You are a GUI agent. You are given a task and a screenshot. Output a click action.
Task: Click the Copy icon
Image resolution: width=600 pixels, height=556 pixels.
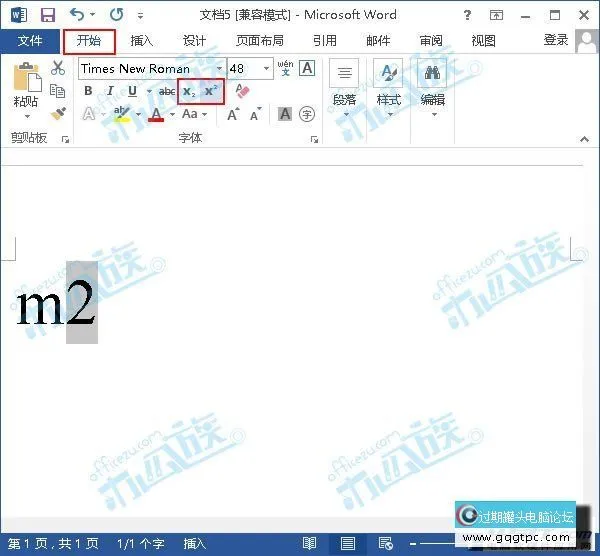coord(58,91)
